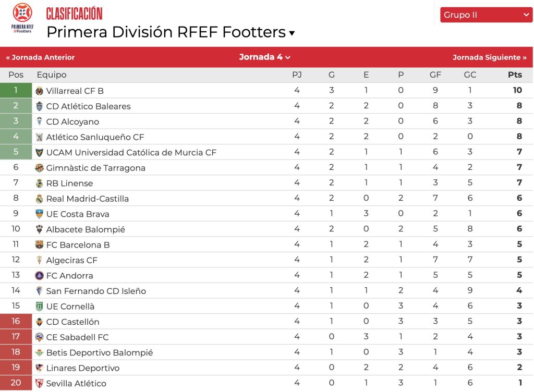The height and width of the screenshot is (392, 534).
Task: Click the position 1 green cell
Action: coord(16,90)
